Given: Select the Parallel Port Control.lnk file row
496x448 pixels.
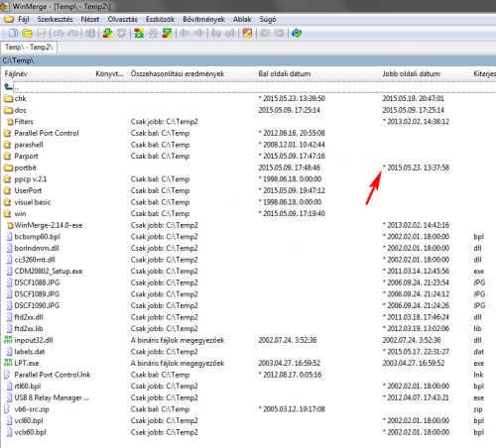Looking at the screenshot, I should pos(248,375).
